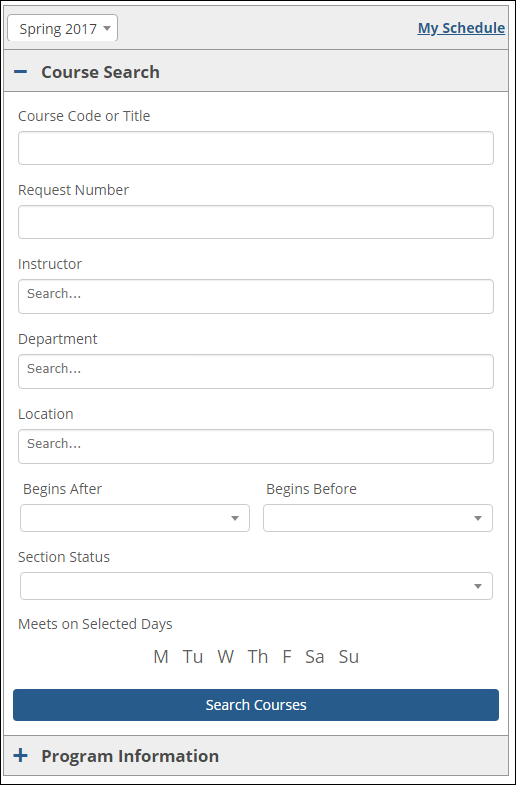Open the My Schedule link
The image size is (516, 785).
click(461, 28)
